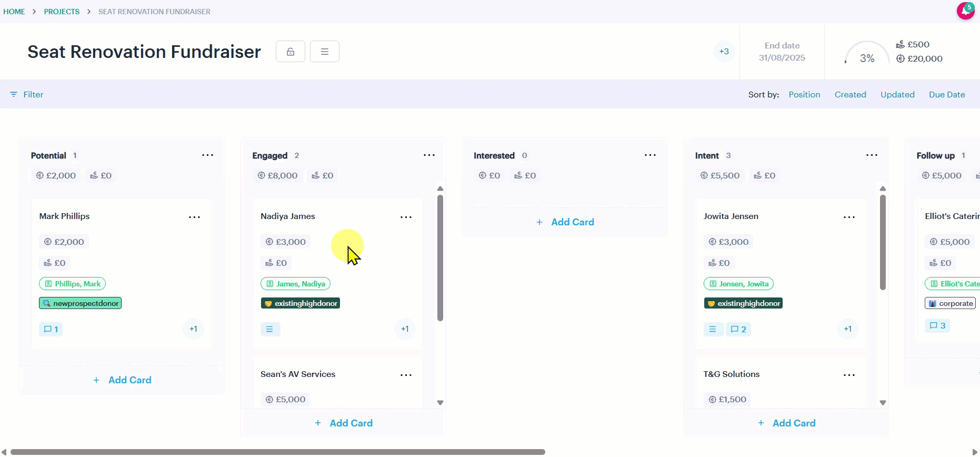Screen dimensions: 980x457
Task: Click Engaged column scroll down arrow
Action: coord(440,403)
